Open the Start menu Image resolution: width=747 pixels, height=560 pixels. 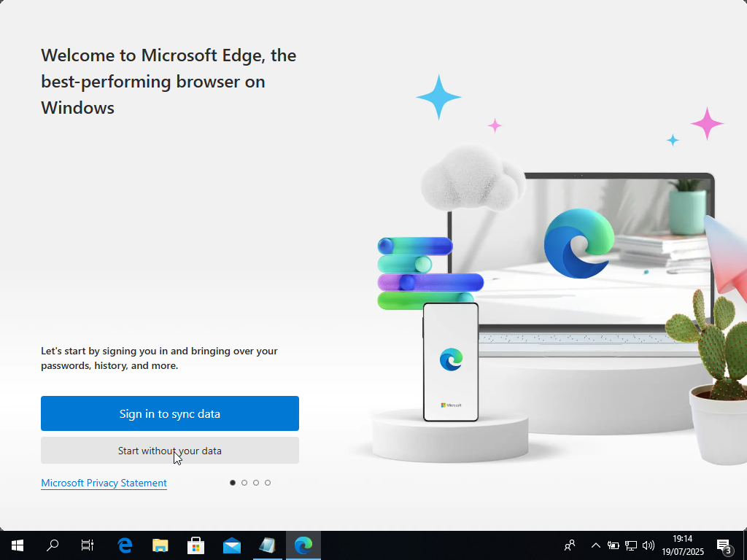pyautogui.click(x=16, y=545)
